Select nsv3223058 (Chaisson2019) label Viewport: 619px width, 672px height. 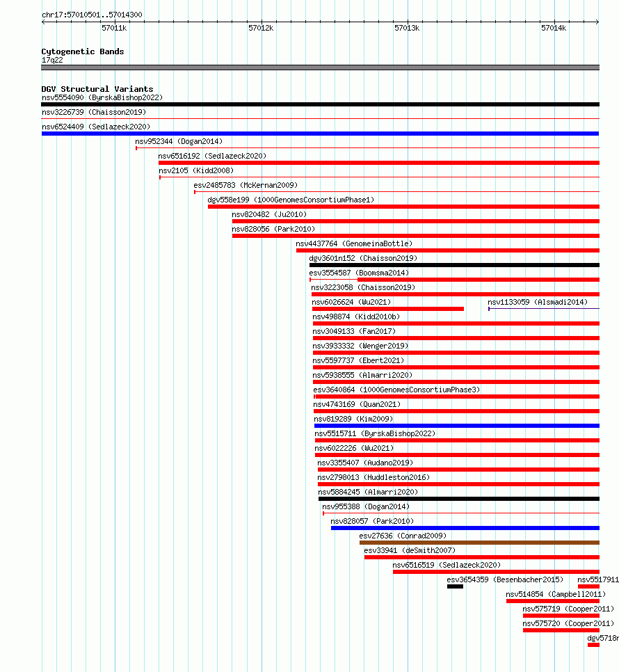(x=363, y=287)
